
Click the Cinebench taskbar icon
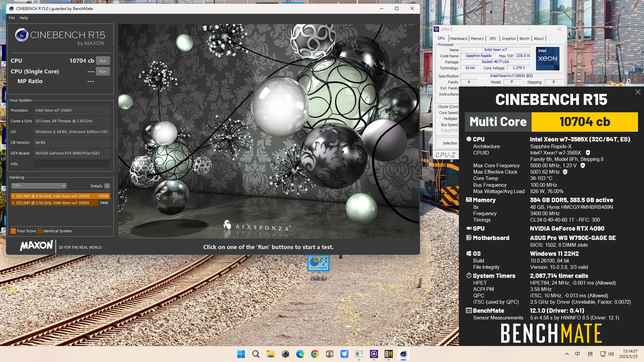(x=403, y=354)
